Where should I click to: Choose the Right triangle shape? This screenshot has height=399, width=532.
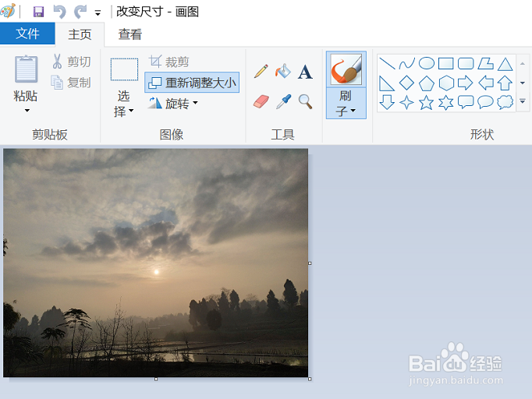coord(387,83)
